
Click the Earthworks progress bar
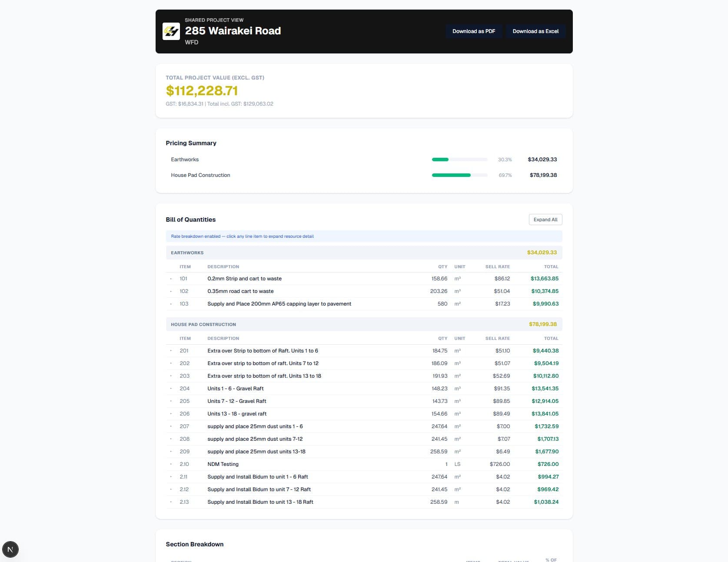click(x=459, y=160)
